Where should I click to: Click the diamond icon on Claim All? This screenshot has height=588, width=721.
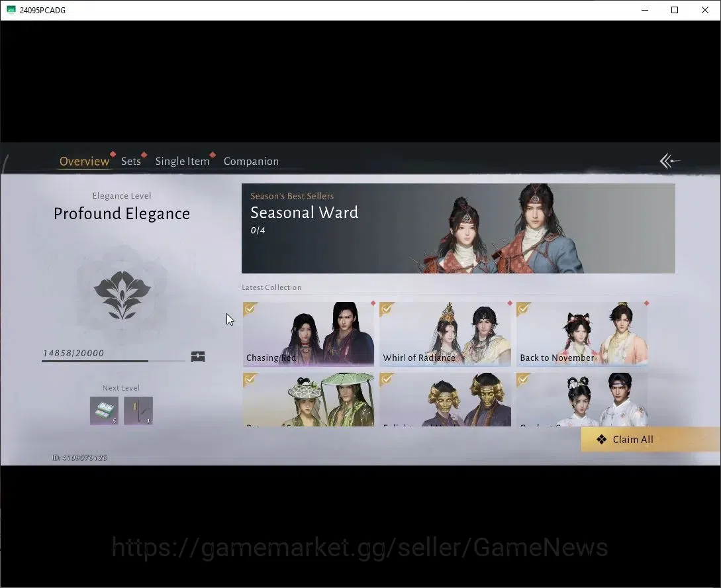tap(601, 440)
